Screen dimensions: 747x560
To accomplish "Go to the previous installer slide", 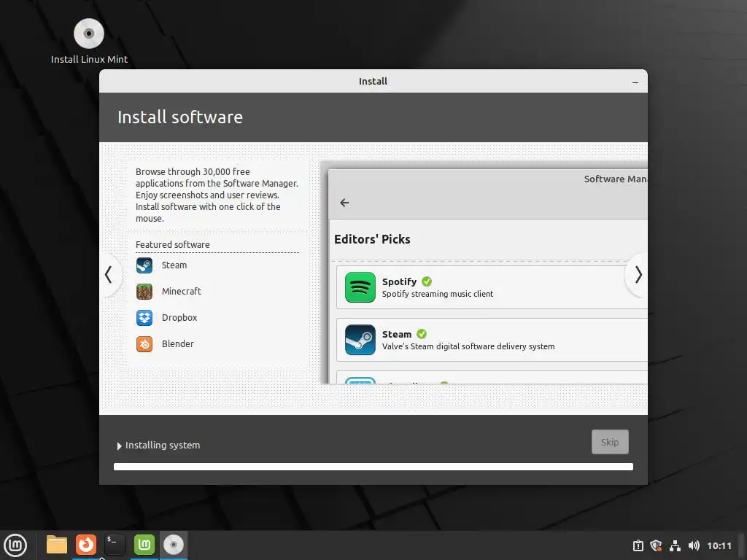I will 109,275.
